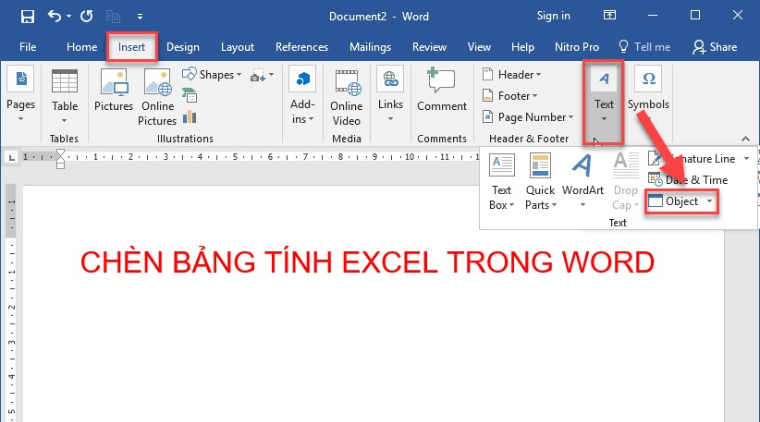Screen dimensions: 760x422
Task: Open the Ribbon Display Options icon
Action: [610, 16]
